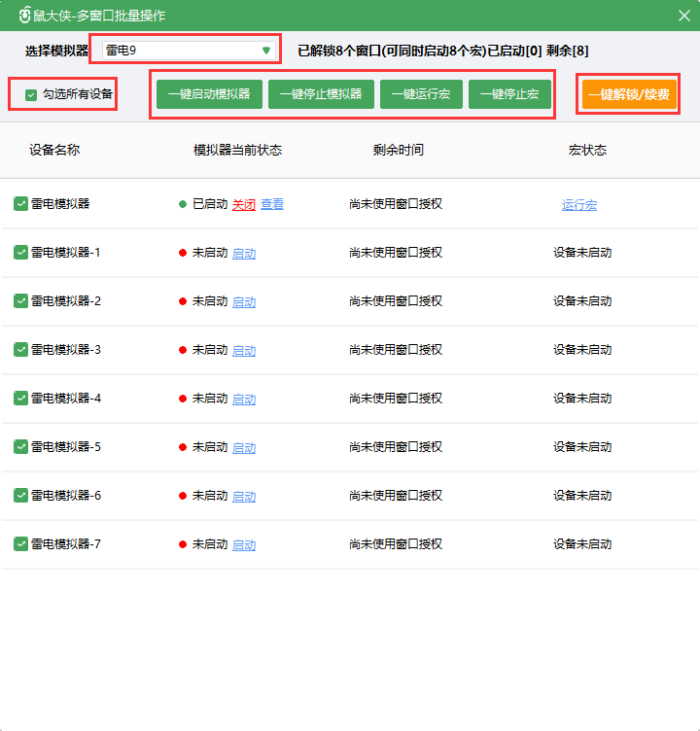Click 启动 link for 雷电模拟器-2
Viewport: 700px width, 731px height.
[244, 301]
